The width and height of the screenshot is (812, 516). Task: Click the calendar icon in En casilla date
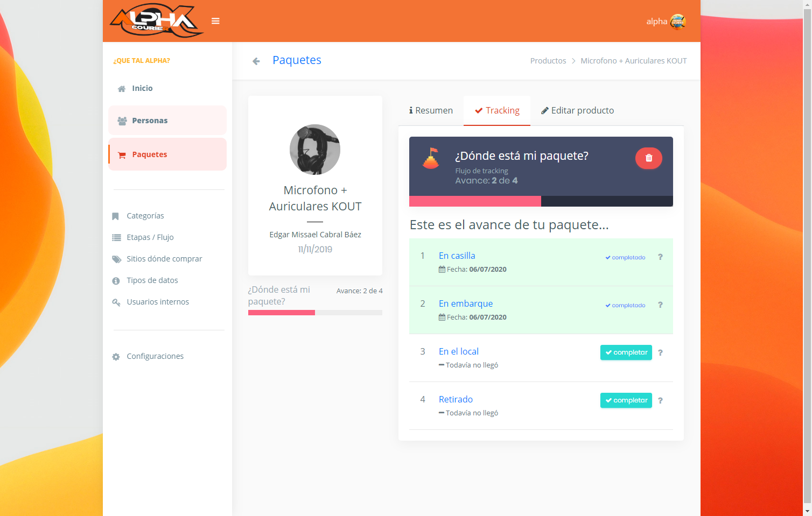click(x=442, y=270)
